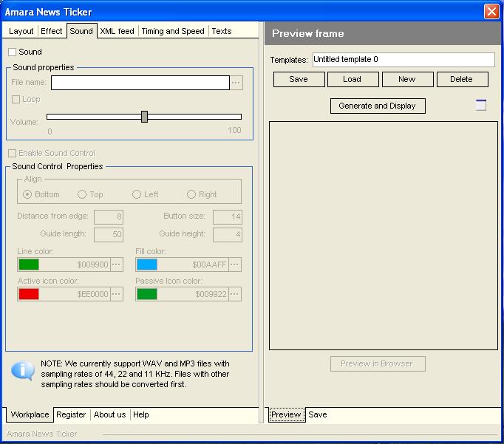Open file browse button next to File name
This screenshot has height=444, width=504.
pyautogui.click(x=236, y=83)
